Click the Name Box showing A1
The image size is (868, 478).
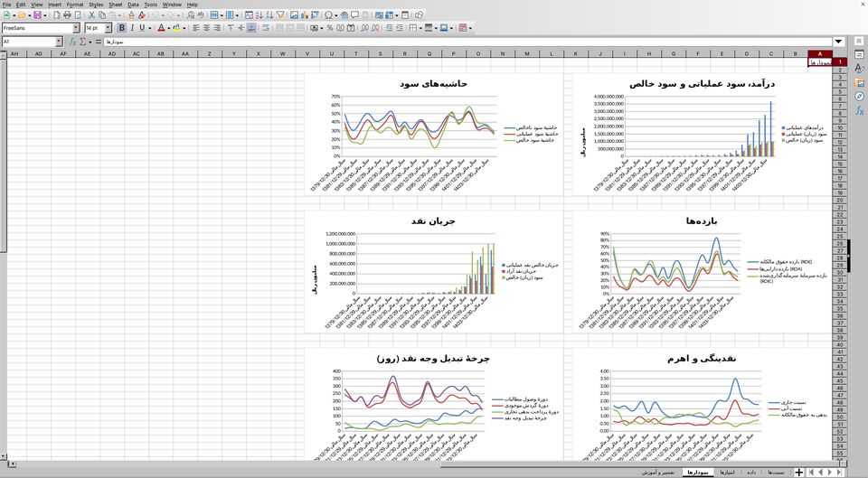click(x=29, y=42)
